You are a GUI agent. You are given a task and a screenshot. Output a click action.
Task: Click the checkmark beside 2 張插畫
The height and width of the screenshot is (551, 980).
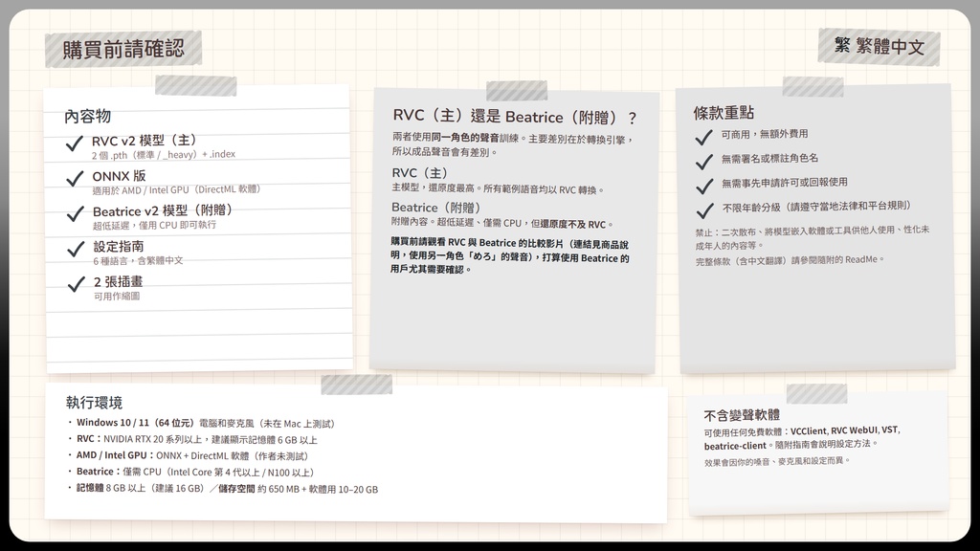click(77, 285)
